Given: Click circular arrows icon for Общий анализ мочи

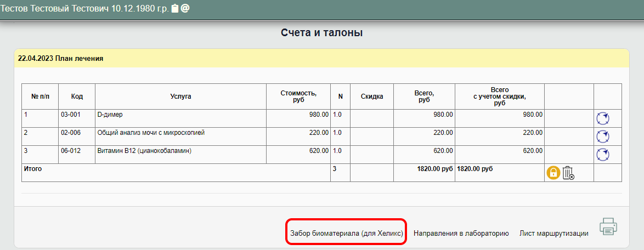Looking at the screenshot, I should coord(602,137).
